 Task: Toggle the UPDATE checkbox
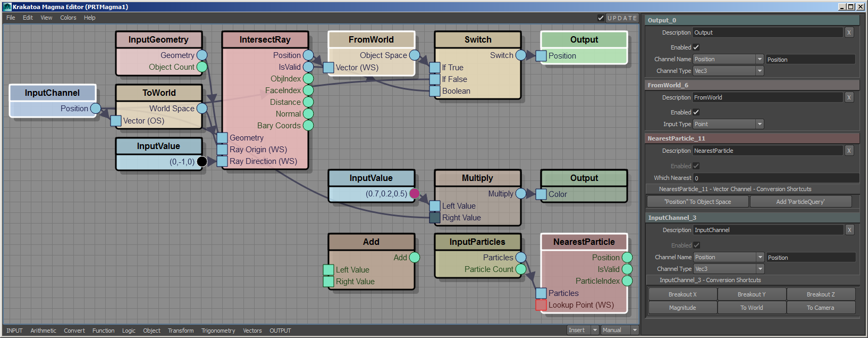coord(601,18)
